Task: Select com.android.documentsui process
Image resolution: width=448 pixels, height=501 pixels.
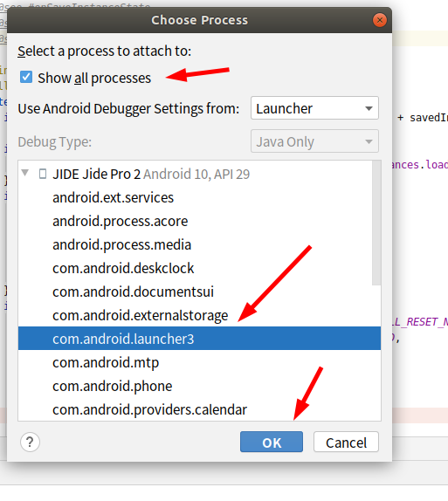Action: click(196, 292)
